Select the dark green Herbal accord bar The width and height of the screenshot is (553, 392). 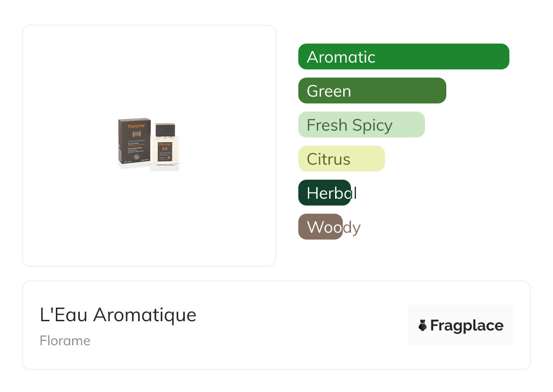pos(325,193)
